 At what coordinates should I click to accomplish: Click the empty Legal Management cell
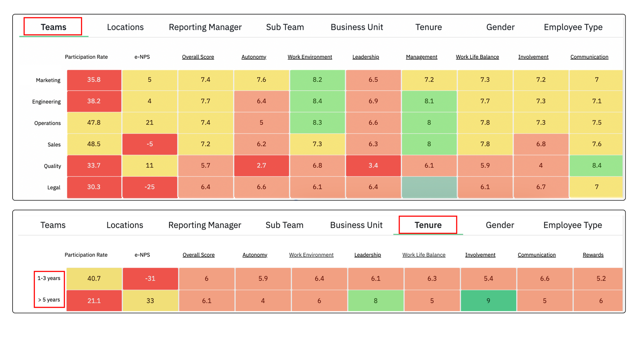pos(429,187)
